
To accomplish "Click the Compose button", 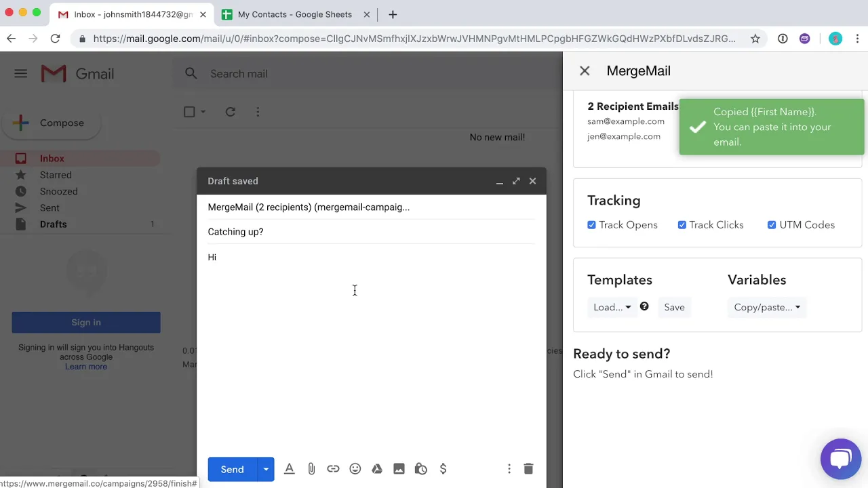I will (52, 123).
